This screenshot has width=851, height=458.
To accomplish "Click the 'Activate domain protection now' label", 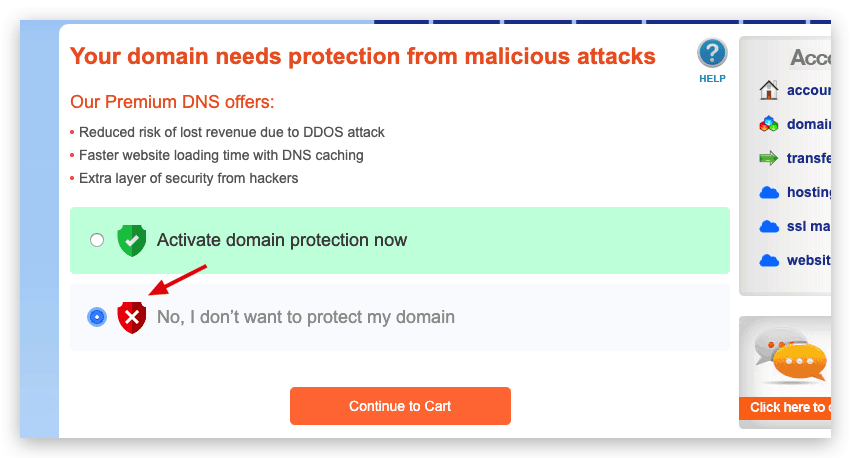I will (x=282, y=240).
